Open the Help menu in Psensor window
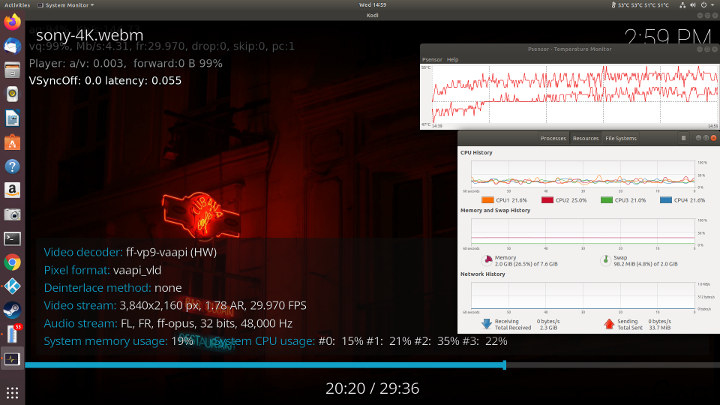The width and height of the screenshot is (720, 405). pos(453,60)
